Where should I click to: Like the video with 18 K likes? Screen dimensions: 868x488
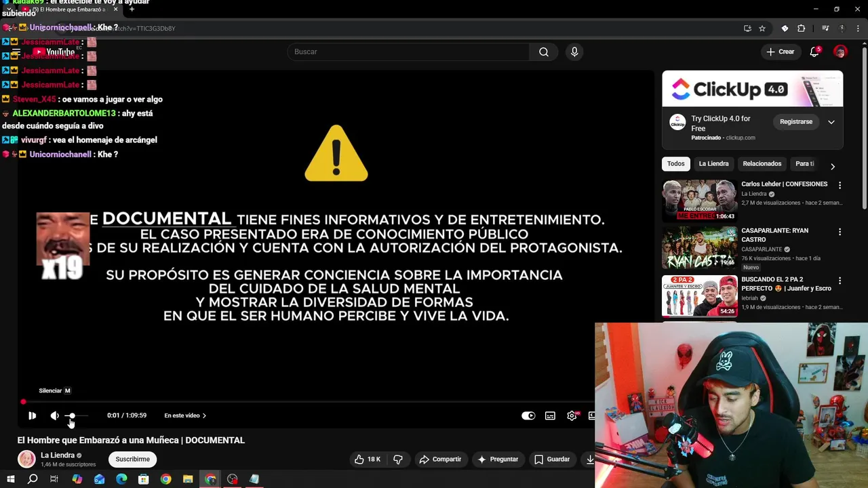367,459
